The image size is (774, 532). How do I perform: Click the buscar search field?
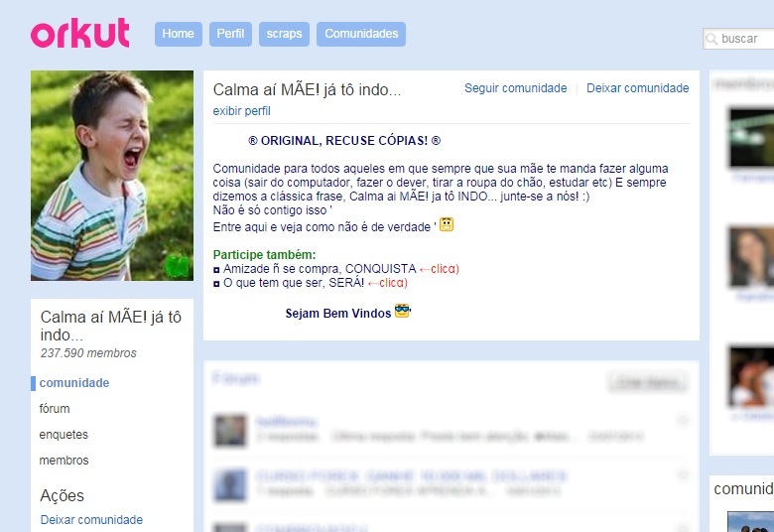point(739,39)
